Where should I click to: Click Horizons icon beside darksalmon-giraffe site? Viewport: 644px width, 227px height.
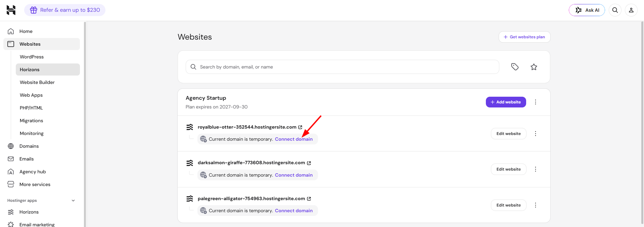(x=190, y=163)
